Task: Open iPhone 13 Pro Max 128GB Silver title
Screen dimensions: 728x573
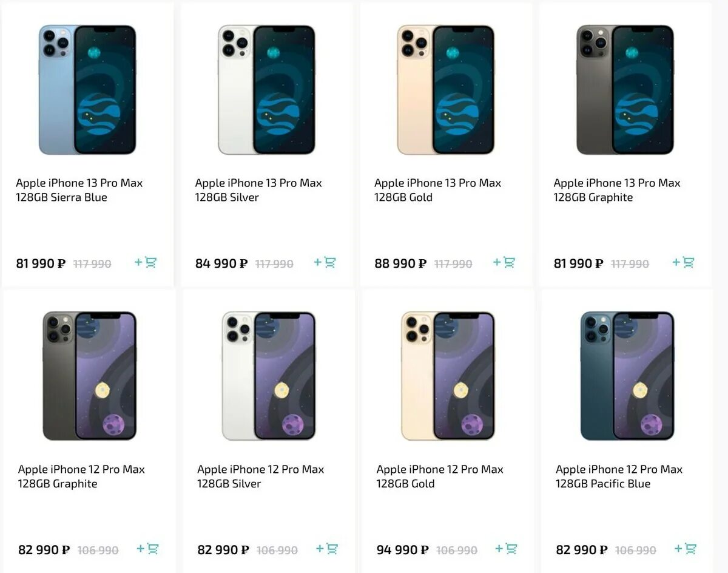Action: click(x=258, y=190)
